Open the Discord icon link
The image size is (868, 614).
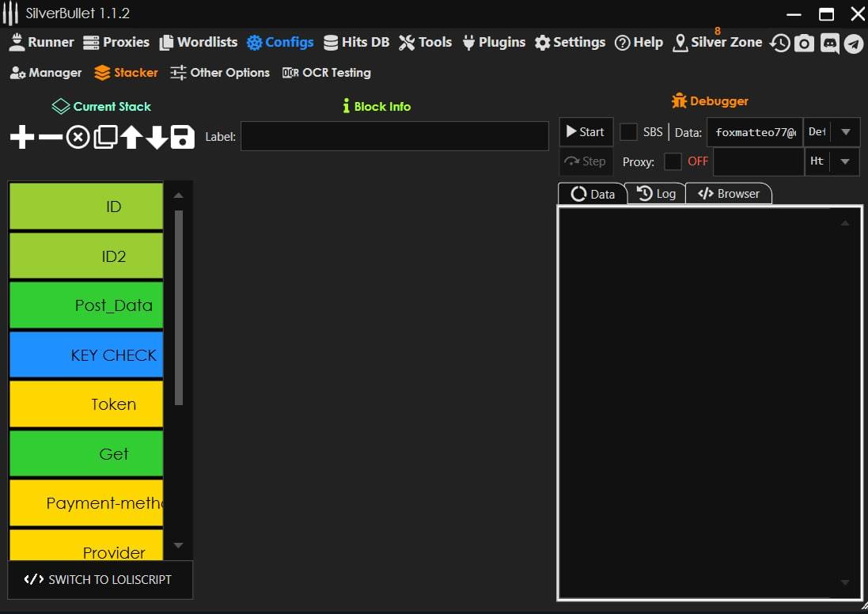829,44
